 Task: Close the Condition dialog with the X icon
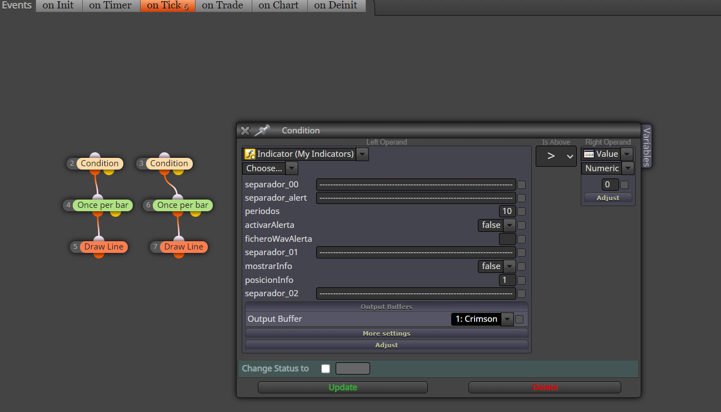[245, 131]
